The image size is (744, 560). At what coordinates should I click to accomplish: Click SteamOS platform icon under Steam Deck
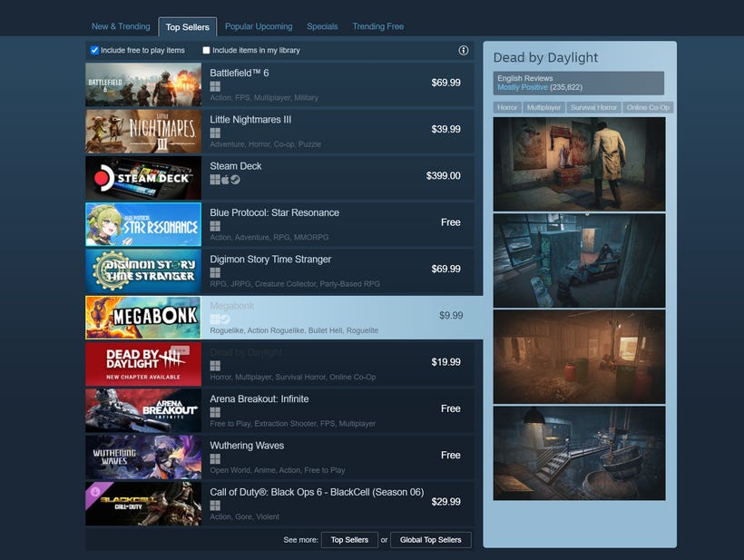pos(235,180)
